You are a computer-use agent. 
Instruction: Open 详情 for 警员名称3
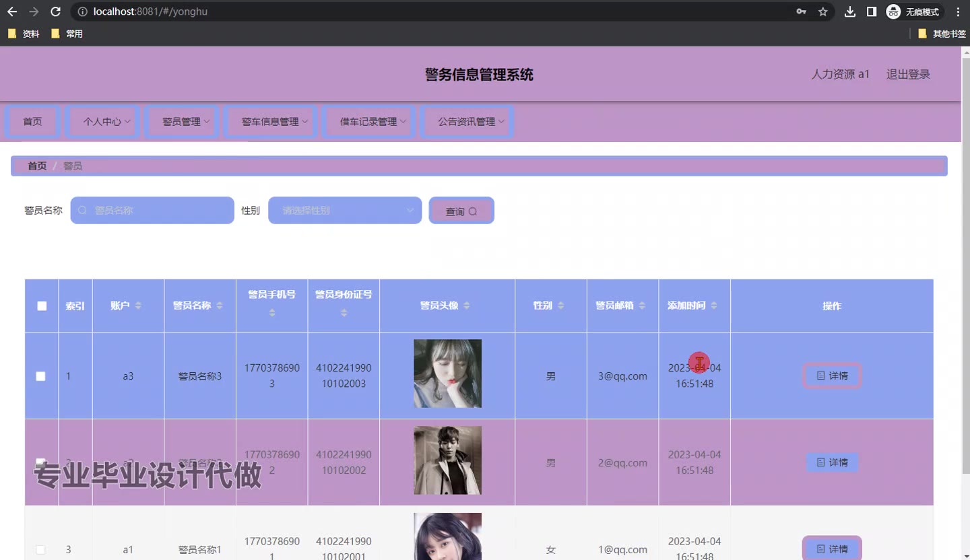[832, 376]
